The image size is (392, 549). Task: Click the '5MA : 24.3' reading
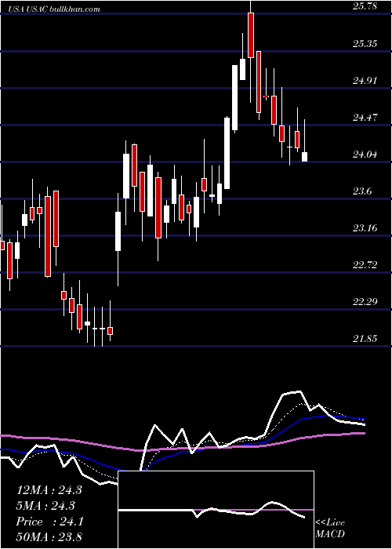tap(45, 506)
